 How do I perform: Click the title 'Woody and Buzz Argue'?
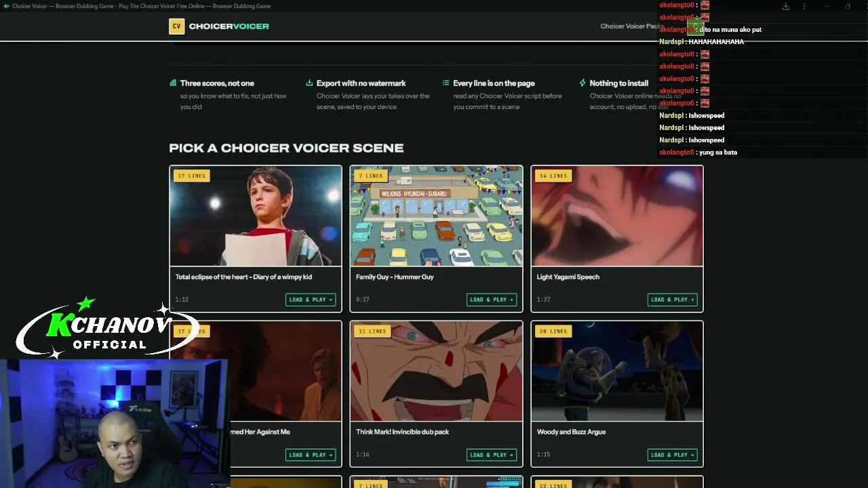point(572,432)
